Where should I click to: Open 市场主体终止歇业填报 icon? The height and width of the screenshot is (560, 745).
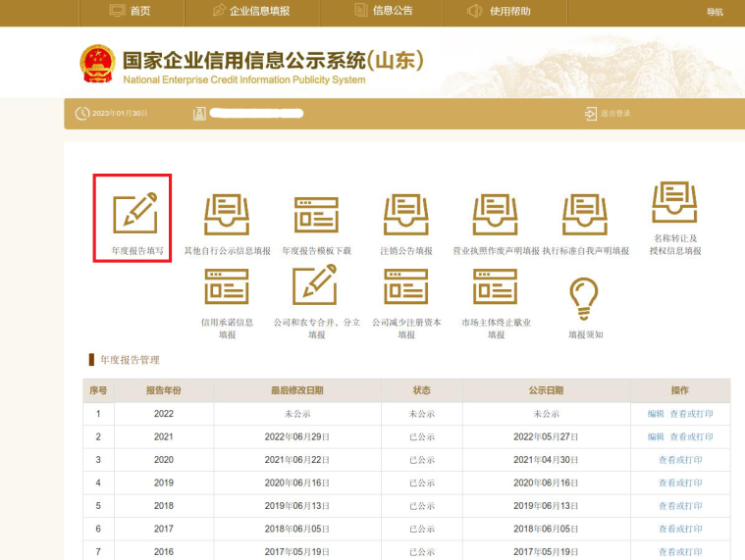(496, 286)
